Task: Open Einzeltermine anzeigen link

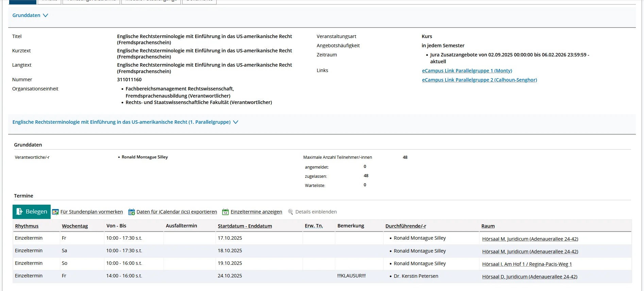Action: click(256, 212)
